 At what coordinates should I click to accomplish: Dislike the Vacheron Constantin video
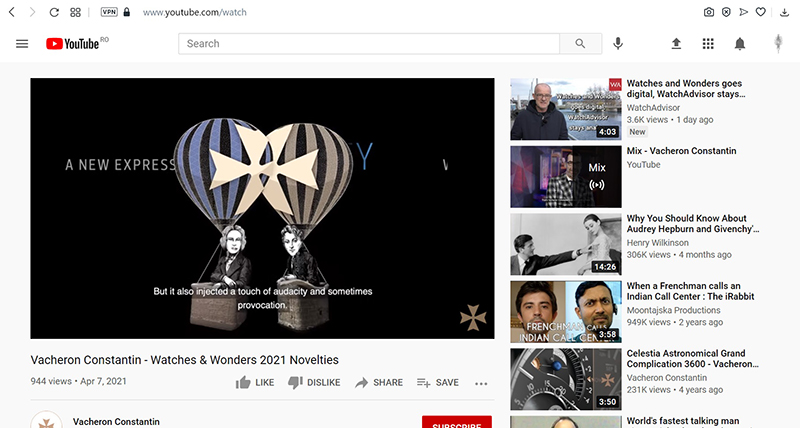314,383
